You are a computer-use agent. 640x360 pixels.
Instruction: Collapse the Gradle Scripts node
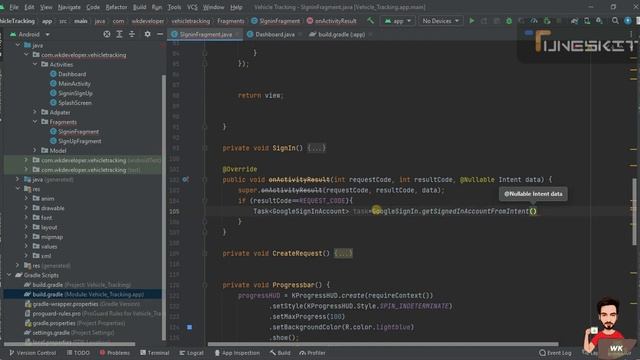9,275
